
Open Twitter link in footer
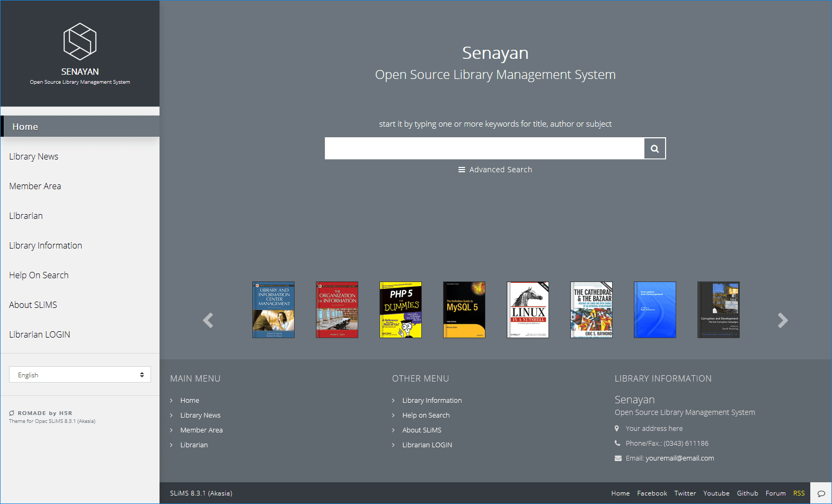pyautogui.click(x=685, y=493)
